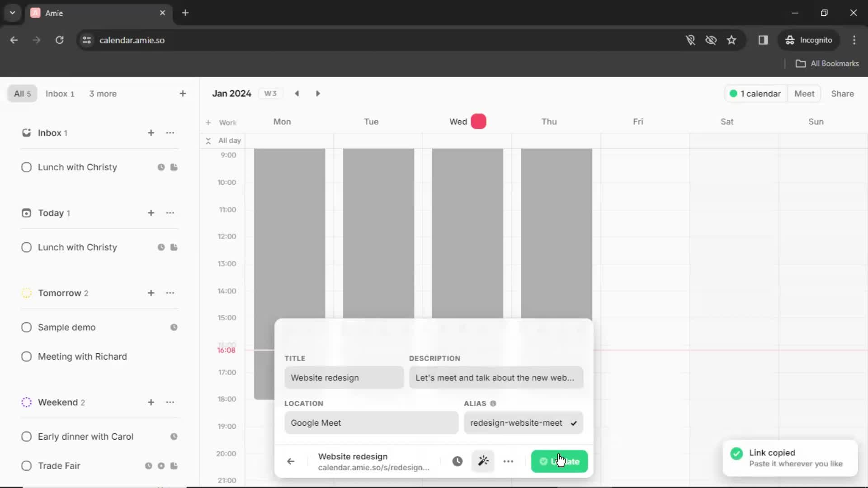Image resolution: width=868 pixels, height=488 pixels.
Task: Click the clock/time icon in event toolbar
Action: pos(457,460)
